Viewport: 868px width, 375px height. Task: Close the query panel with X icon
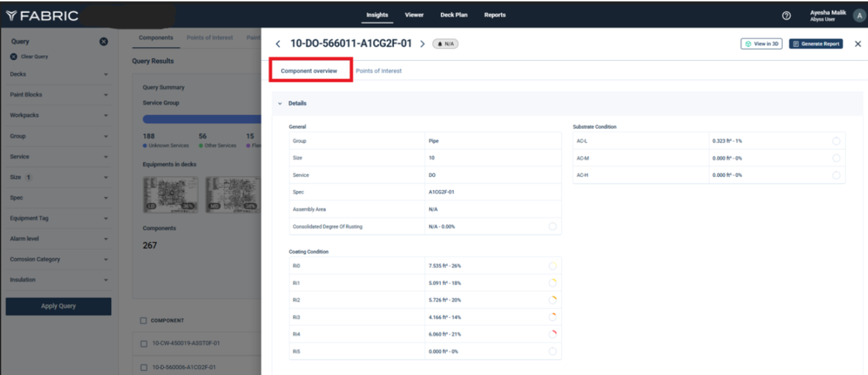[104, 42]
